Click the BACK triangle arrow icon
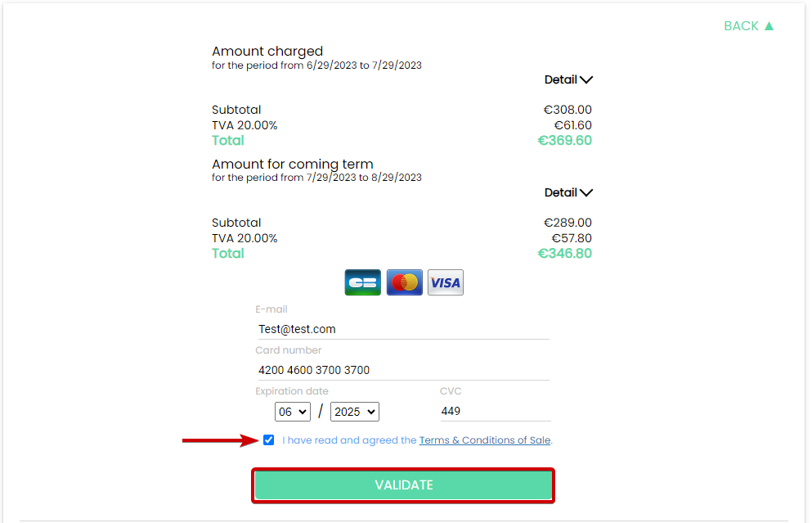 (769, 26)
